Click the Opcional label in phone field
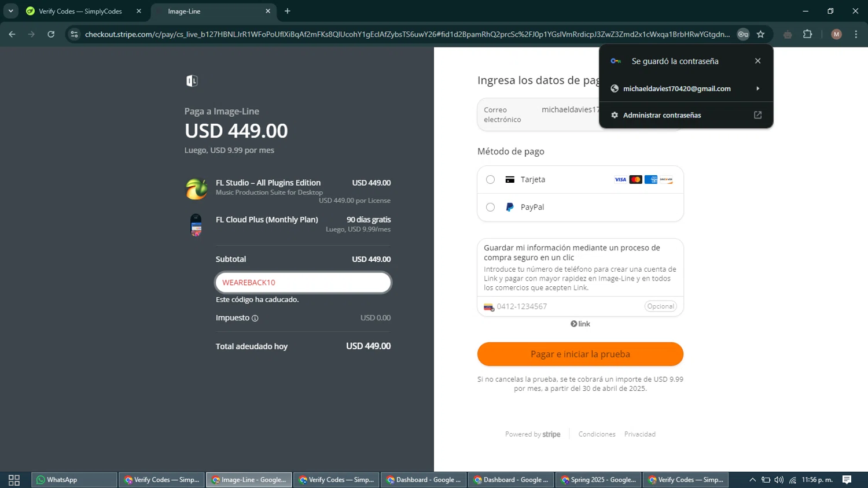Screen dimensions: 868x488 point(660,306)
